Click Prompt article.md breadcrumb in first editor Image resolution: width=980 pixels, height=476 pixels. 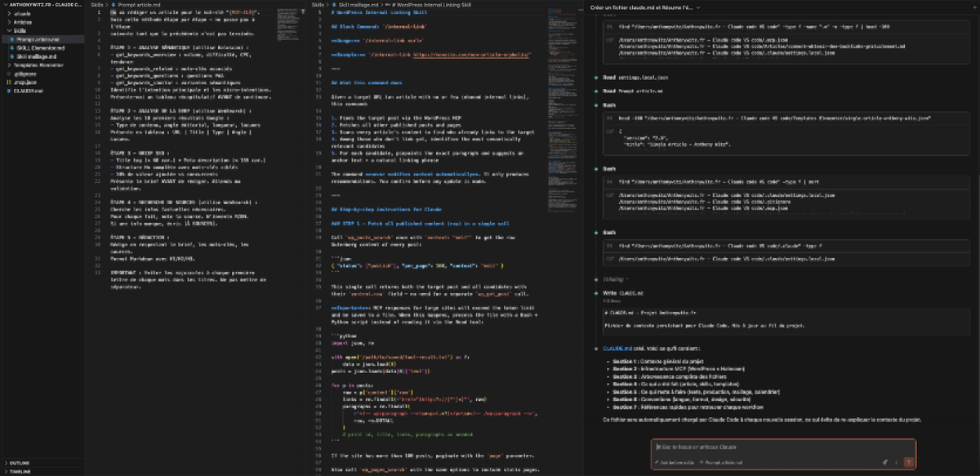click(138, 4)
